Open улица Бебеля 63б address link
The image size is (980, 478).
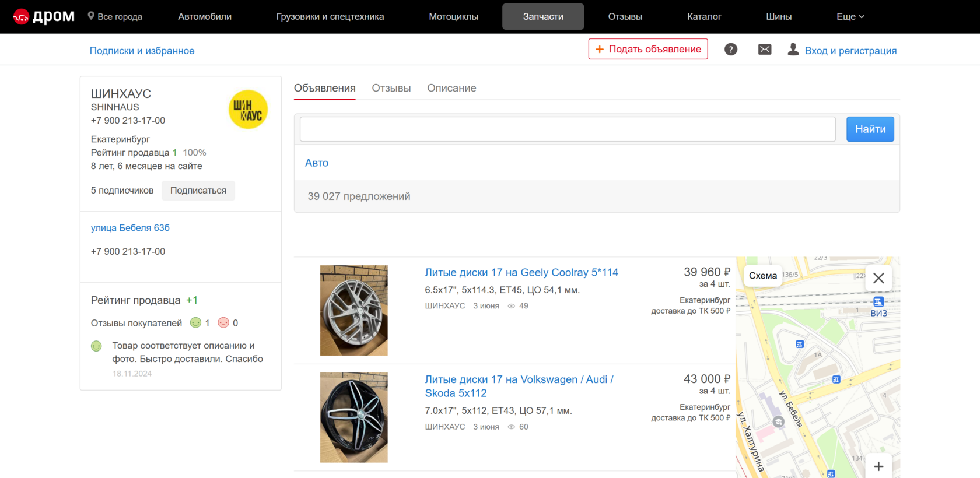130,228
